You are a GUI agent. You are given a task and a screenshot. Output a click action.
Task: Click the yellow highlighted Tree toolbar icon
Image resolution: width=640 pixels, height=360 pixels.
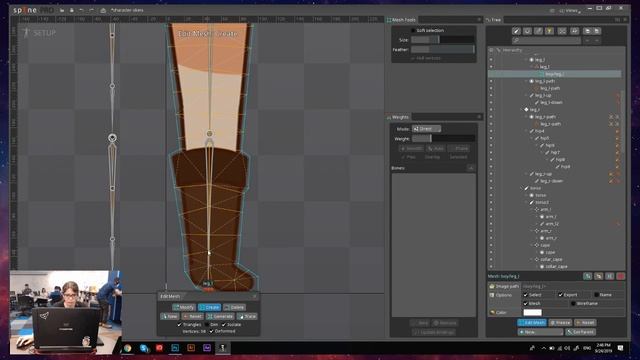(549, 31)
